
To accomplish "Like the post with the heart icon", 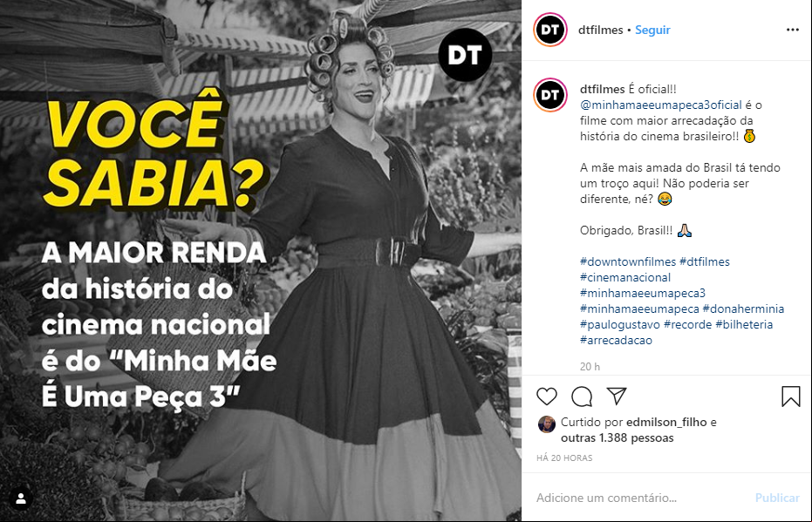I will (x=546, y=397).
